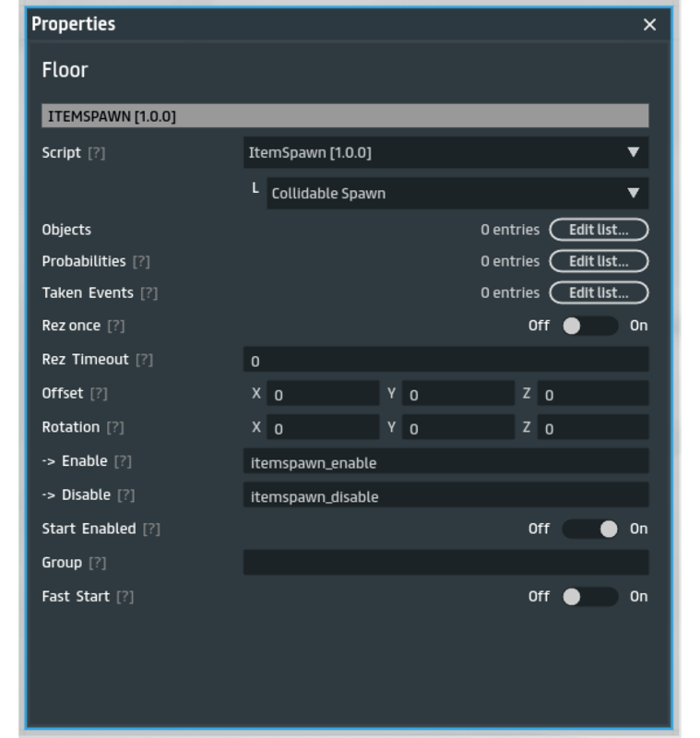Image resolution: width=700 pixels, height=738 pixels.
Task: Open Edit list for Taken Events
Action: pyautogui.click(x=599, y=293)
